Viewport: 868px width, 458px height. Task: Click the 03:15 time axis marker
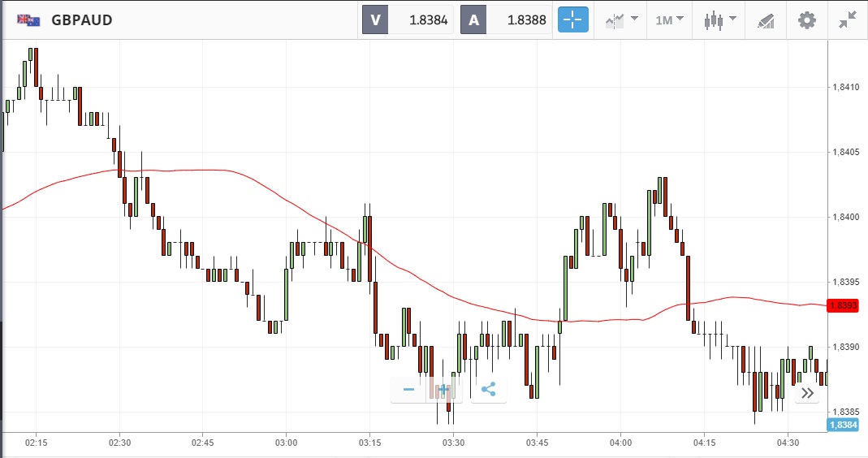(369, 443)
